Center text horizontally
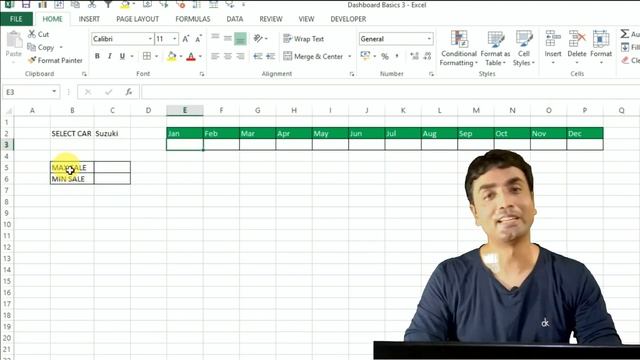 pyautogui.click(x=228, y=56)
